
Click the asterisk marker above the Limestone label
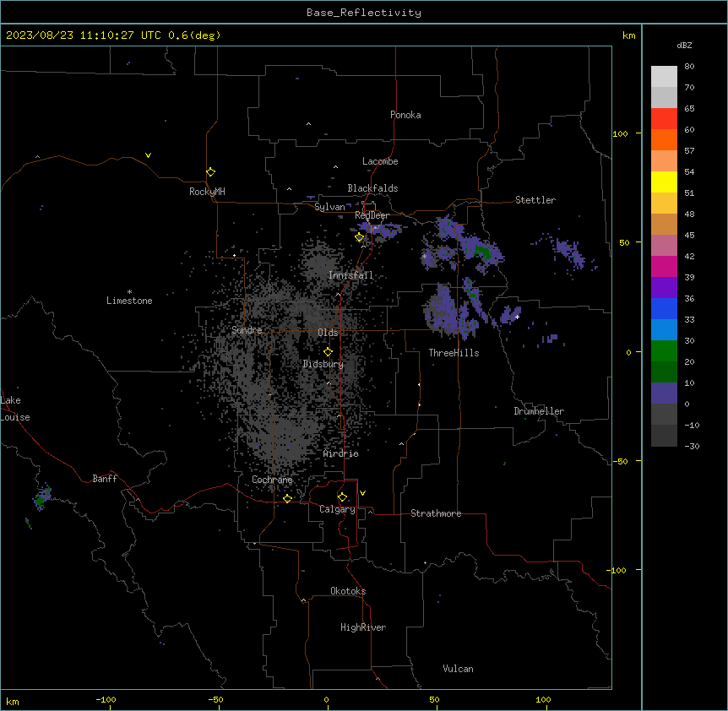click(x=129, y=291)
